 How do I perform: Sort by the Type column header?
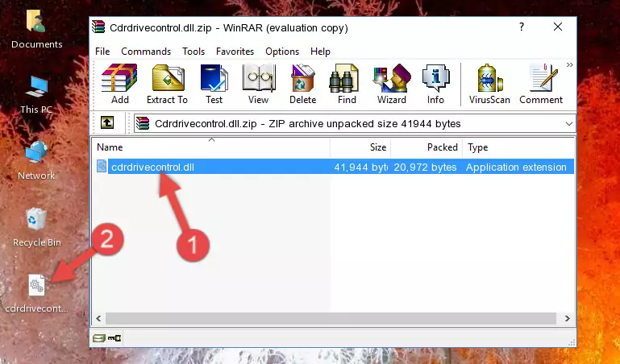point(518,147)
